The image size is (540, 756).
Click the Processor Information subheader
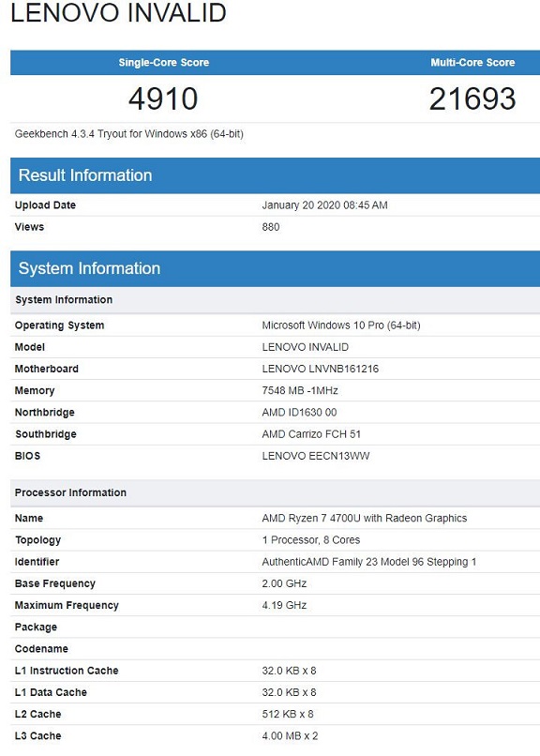[275, 492]
